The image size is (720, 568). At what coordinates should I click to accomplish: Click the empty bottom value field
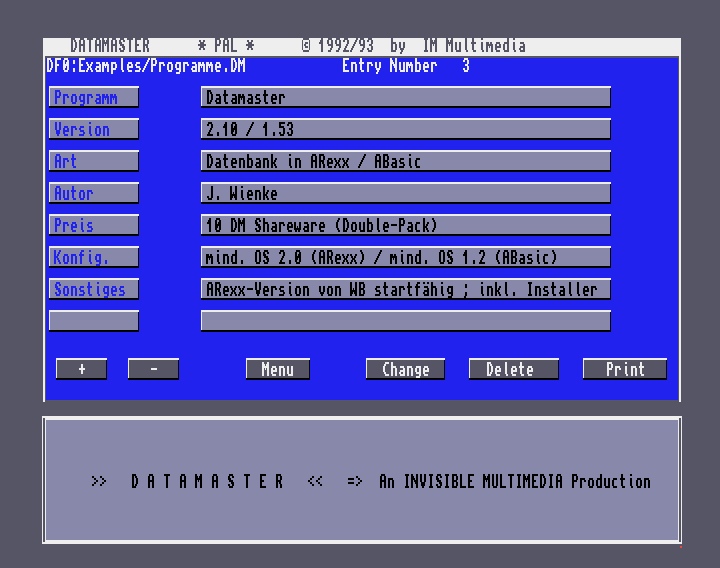click(x=405, y=321)
